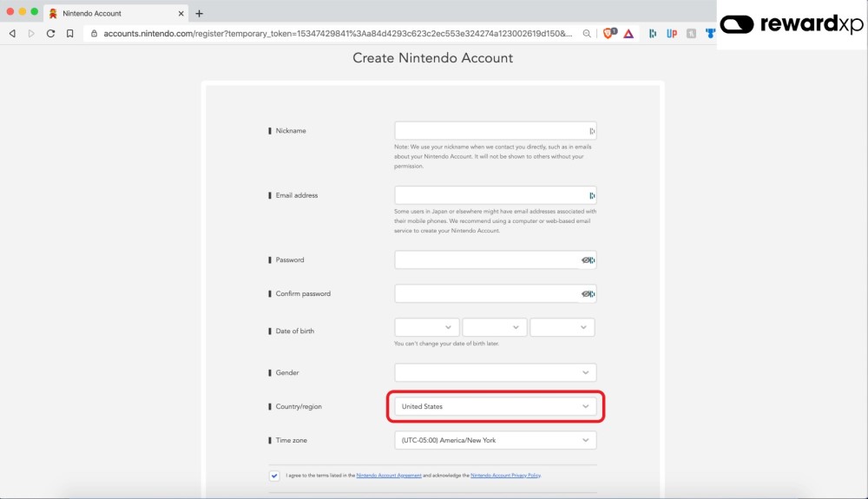Click the Brave Rewards triangle icon

[628, 34]
